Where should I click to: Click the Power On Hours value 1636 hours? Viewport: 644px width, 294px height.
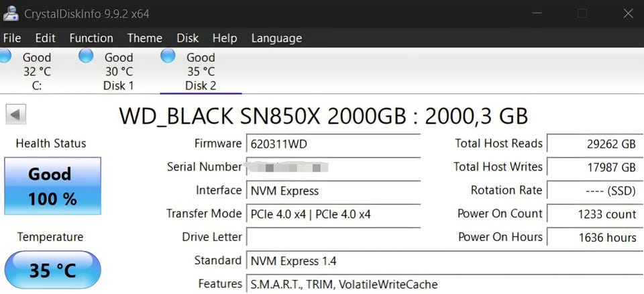[595, 237]
